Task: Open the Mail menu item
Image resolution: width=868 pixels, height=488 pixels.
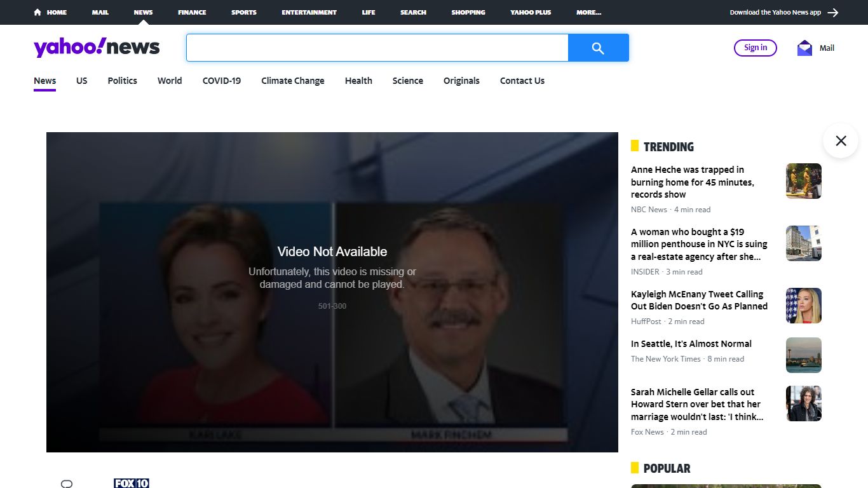Action: (100, 12)
